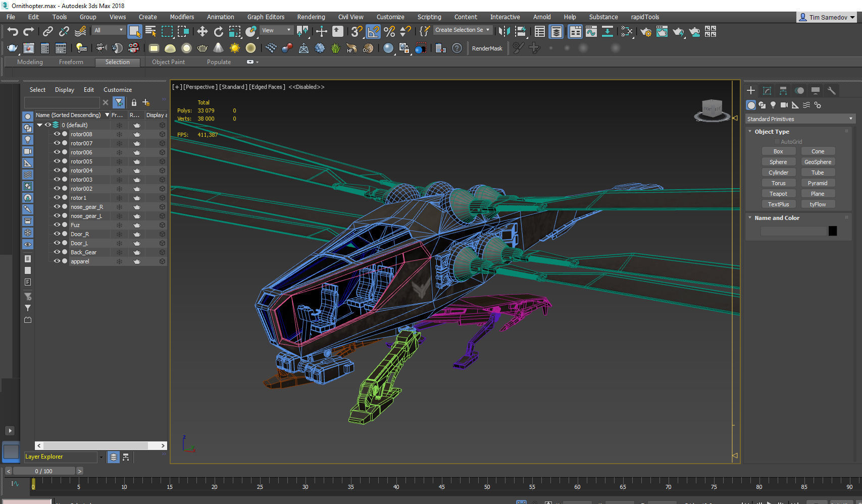Image resolution: width=862 pixels, height=504 pixels.
Task: Click the Help question mark icon
Action: pyautogui.click(x=457, y=48)
